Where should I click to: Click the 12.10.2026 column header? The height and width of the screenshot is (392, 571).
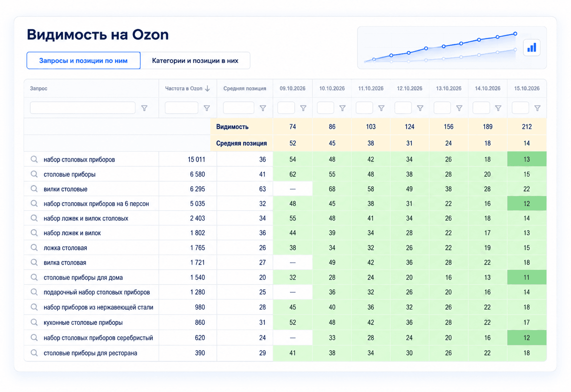(409, 89)
